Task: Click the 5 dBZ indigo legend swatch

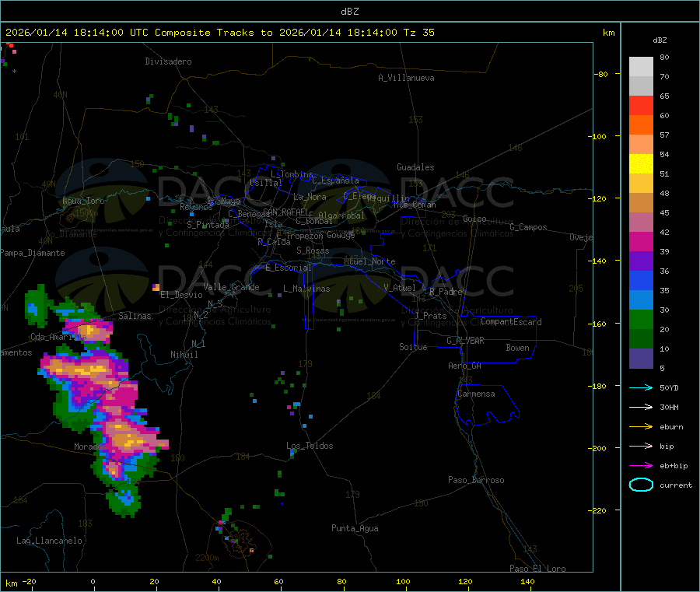Action: pyautogui.click(x=641, y=359)
